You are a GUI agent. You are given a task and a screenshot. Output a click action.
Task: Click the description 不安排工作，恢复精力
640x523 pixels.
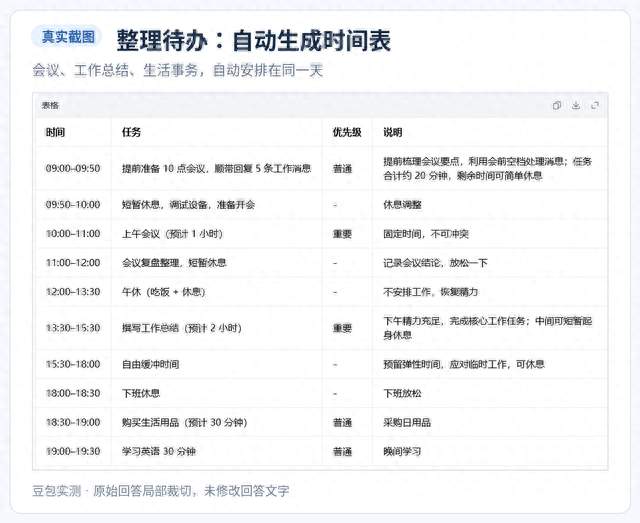(x=430, y=292)
